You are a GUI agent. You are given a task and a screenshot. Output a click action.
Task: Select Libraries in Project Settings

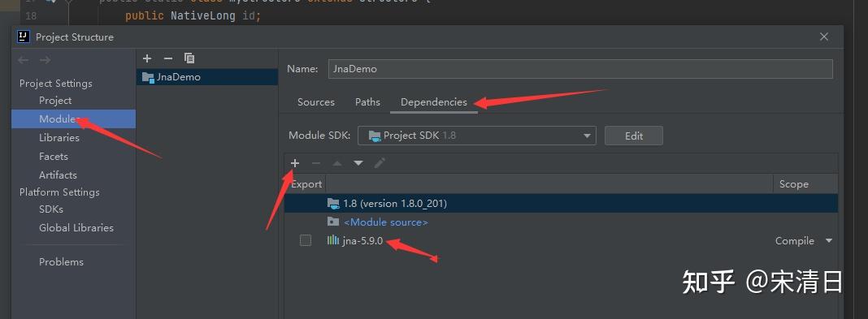(59, 138)
